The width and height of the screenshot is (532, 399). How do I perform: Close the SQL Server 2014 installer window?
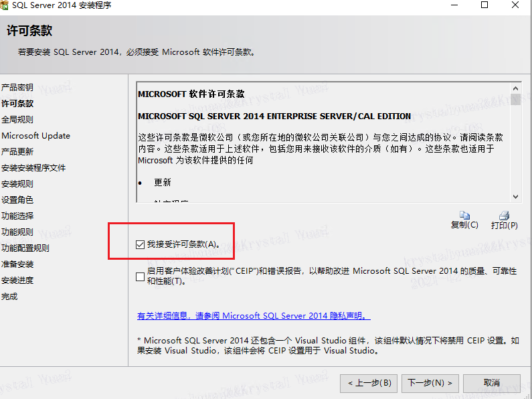point(515,5)
